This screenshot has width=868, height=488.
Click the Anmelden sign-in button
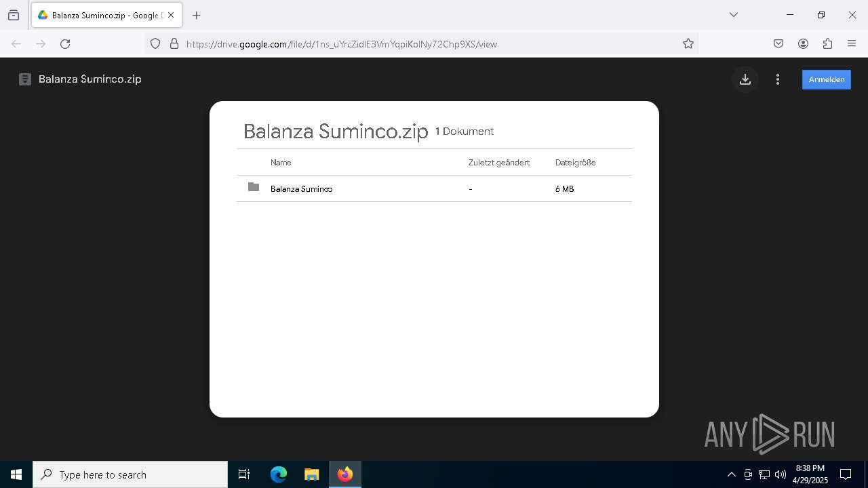pos(826,79)
